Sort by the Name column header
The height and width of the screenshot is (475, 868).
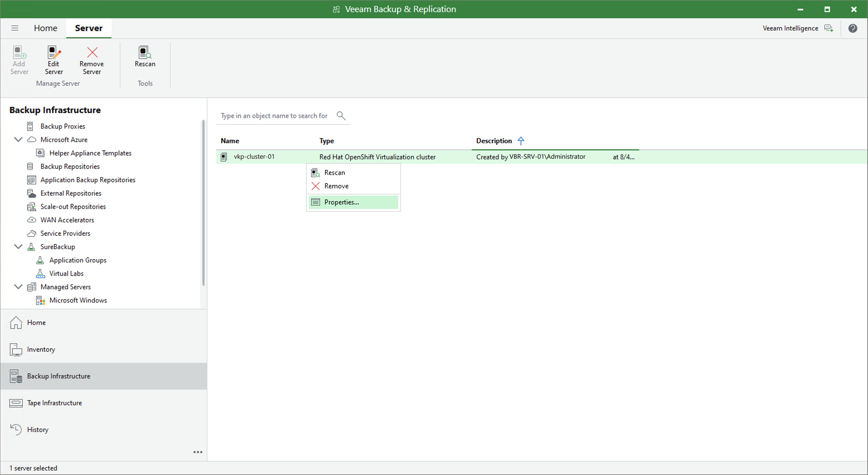pos(230,141)
